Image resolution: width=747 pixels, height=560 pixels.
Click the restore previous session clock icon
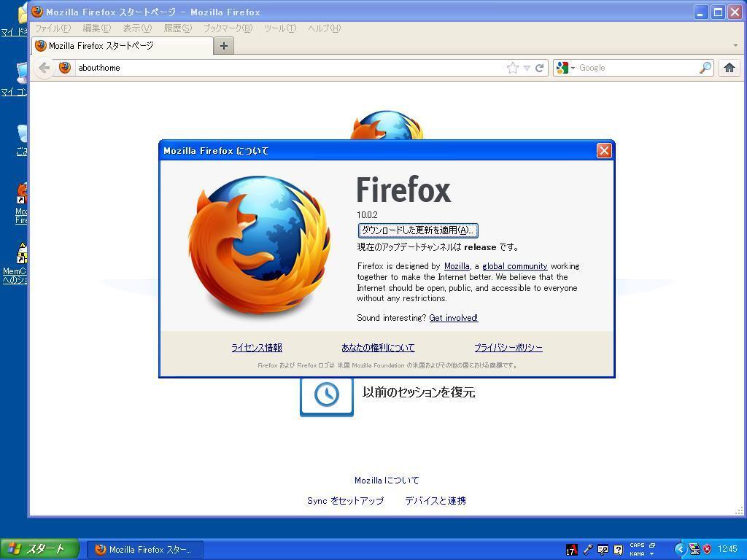(x=326, y=394)
